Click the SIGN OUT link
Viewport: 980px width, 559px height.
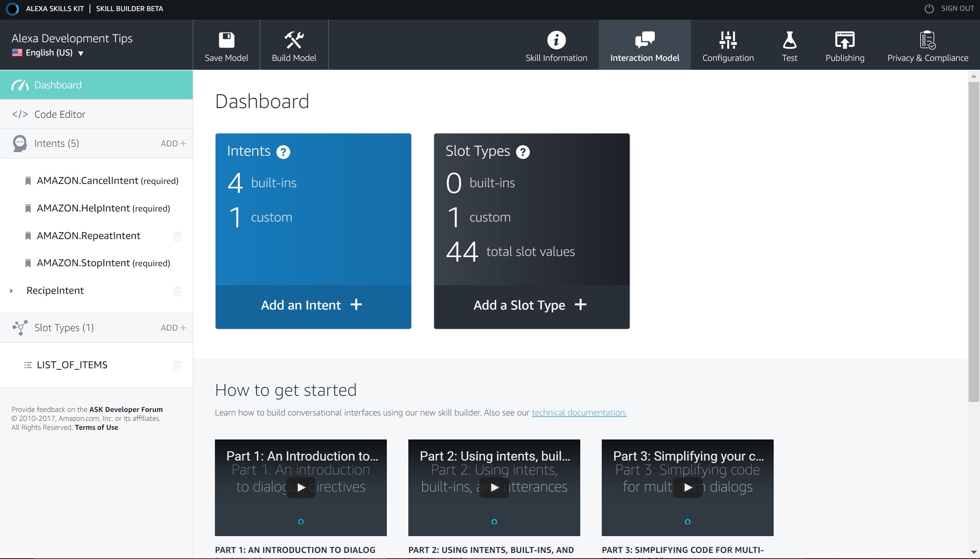point(957,9)
